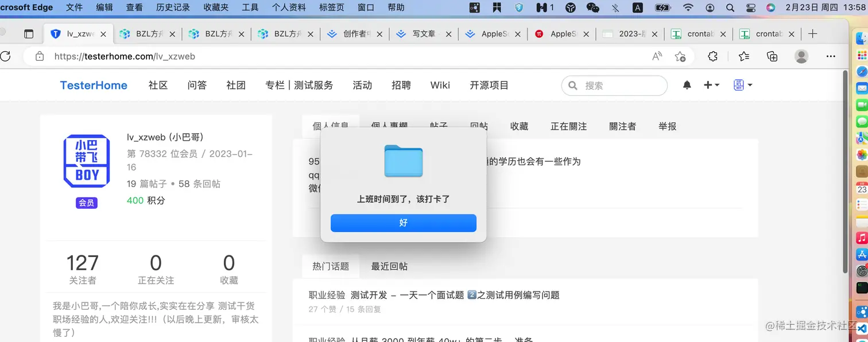
Task: Add this page to favorites via star icon
Action: pos(680,56)
